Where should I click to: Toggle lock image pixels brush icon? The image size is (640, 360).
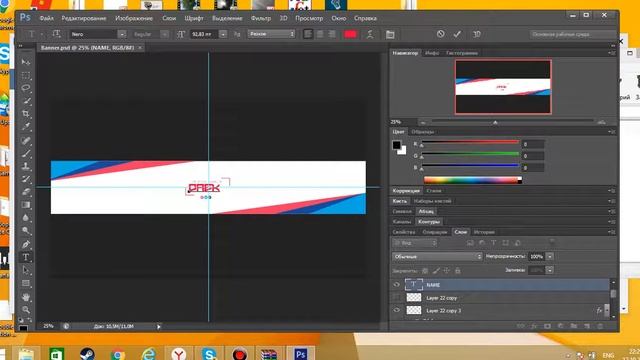click(x=436, y=271)
